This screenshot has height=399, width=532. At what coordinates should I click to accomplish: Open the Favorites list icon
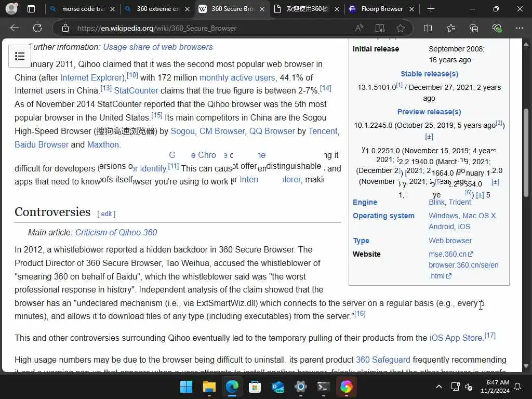tap(451, 28)
